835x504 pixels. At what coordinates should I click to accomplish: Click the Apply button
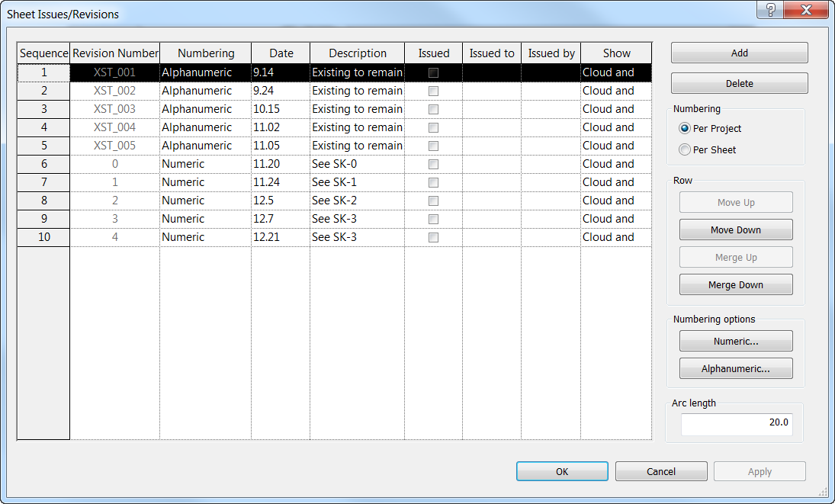pyautogui.click(x=760, y=471)
